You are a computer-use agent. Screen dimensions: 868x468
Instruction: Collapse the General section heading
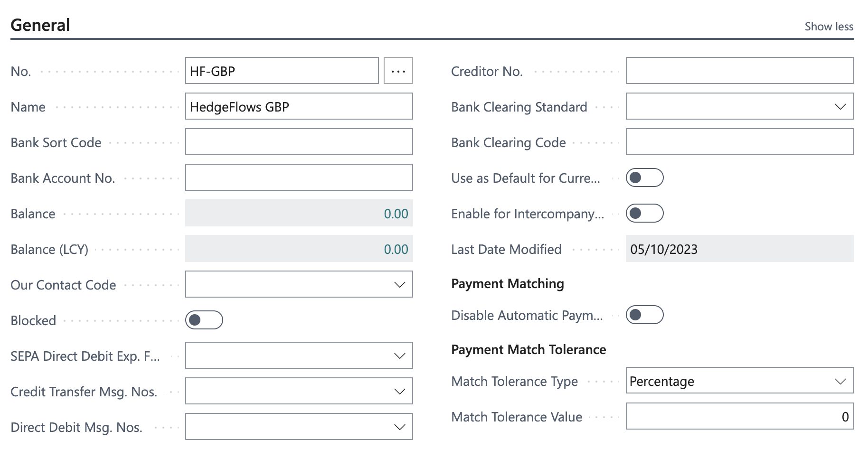point(40,25)
